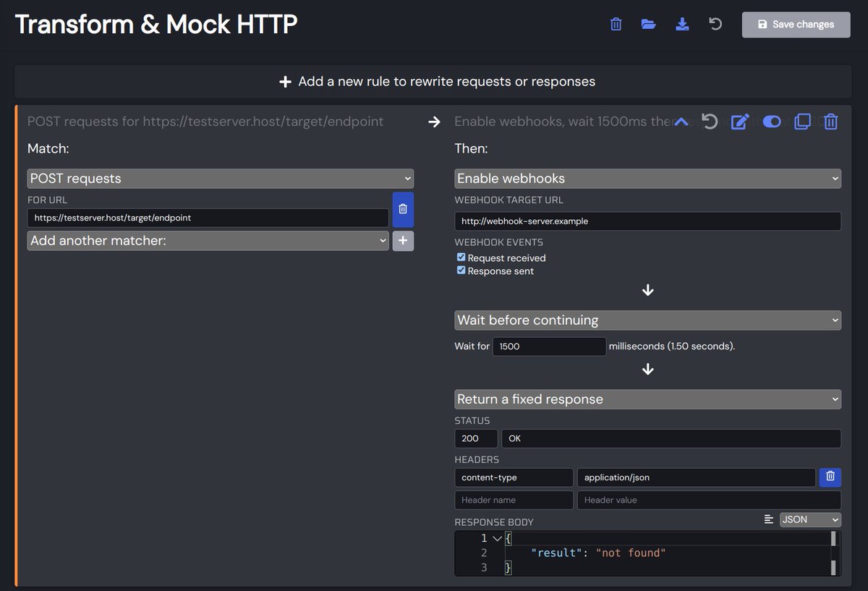Click the revert rule icon

710,122
